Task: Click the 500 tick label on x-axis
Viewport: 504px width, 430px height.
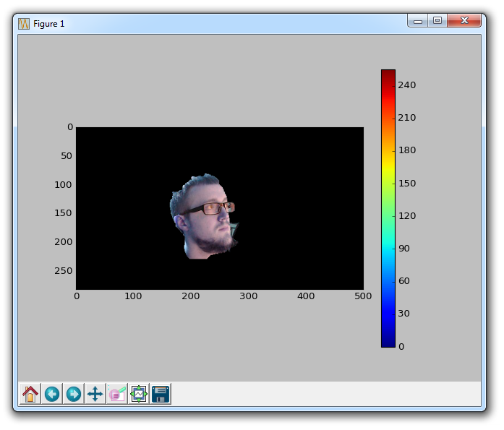Action: 363,296
